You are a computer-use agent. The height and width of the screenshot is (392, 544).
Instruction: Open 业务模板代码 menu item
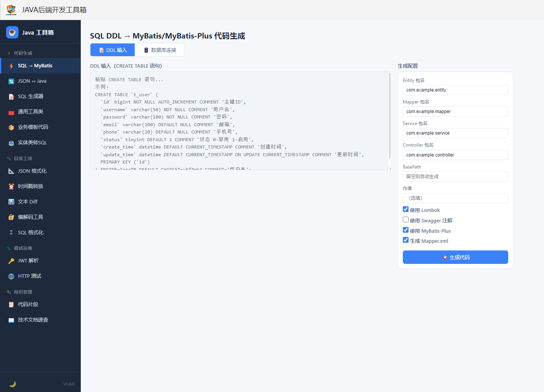40,127
